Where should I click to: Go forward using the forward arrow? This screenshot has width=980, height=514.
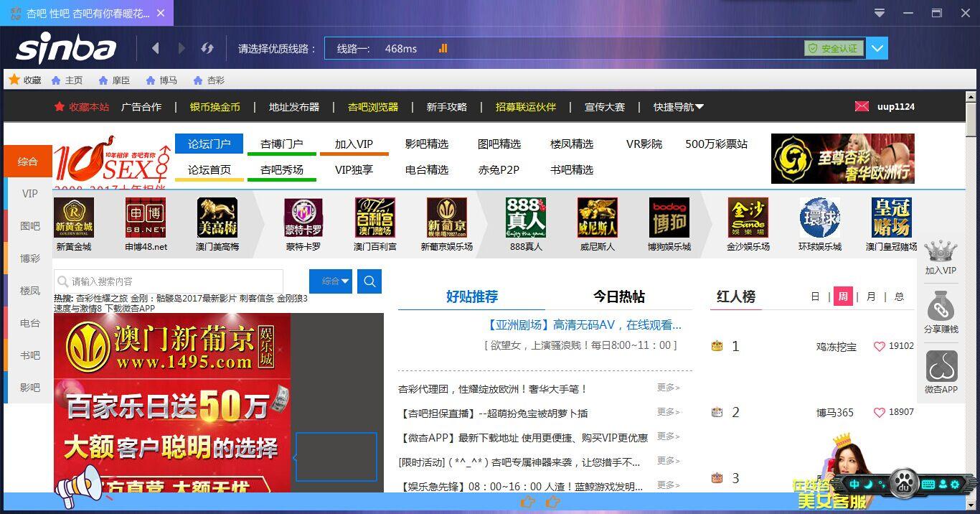point(181,48)
